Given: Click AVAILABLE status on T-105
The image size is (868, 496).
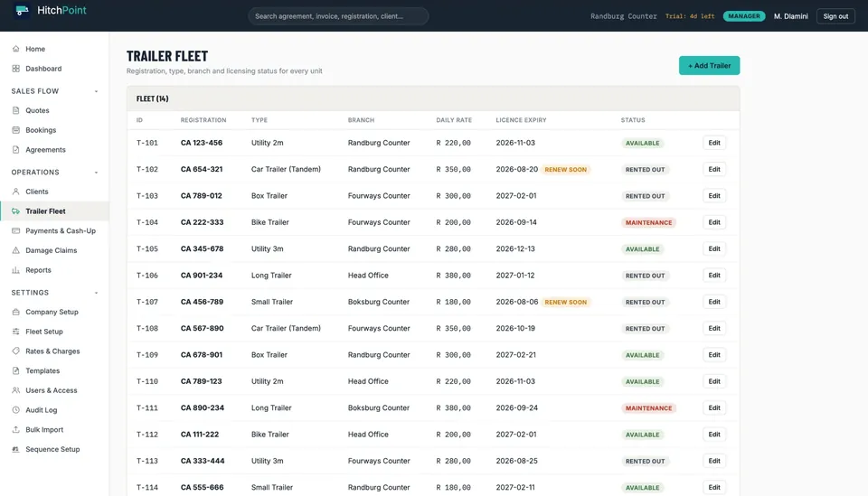Looking at the screenshot, I should coord(642,248).
